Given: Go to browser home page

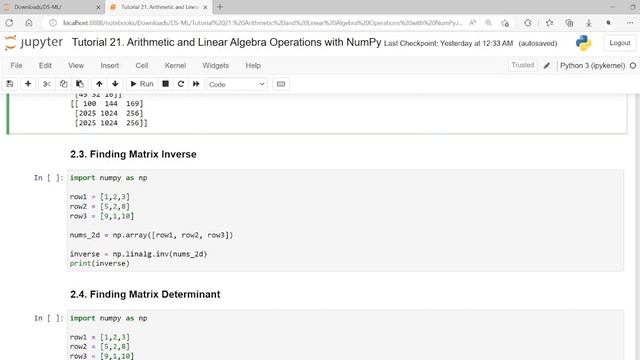Looking at the screenshot, I should point(29,23).
